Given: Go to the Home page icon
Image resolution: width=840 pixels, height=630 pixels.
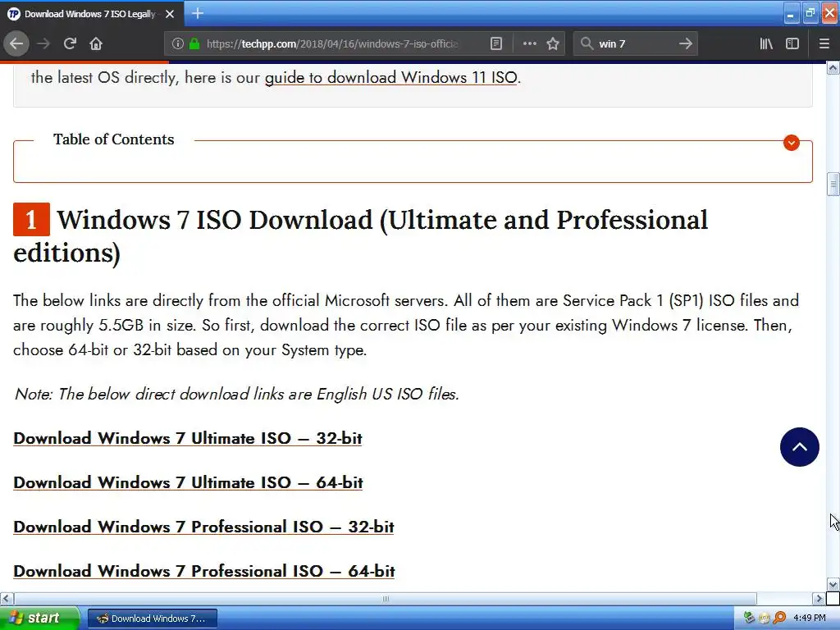Looking at the screenshot, I should [96, 43].
